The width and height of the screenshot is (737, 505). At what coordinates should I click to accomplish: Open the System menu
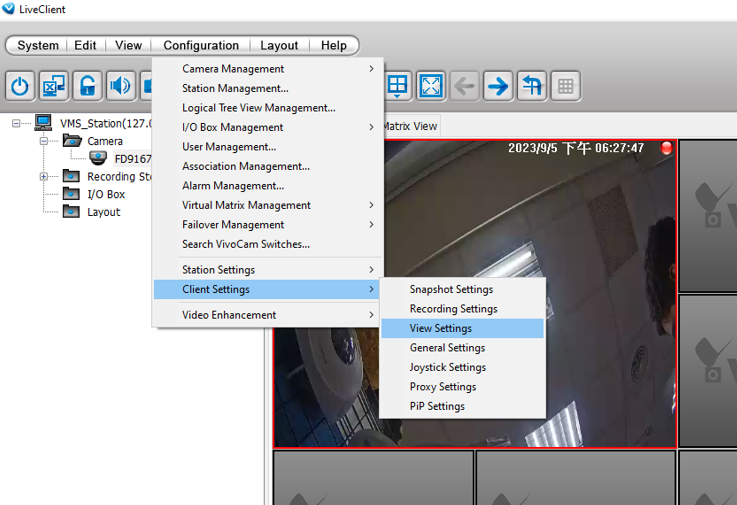38,46
